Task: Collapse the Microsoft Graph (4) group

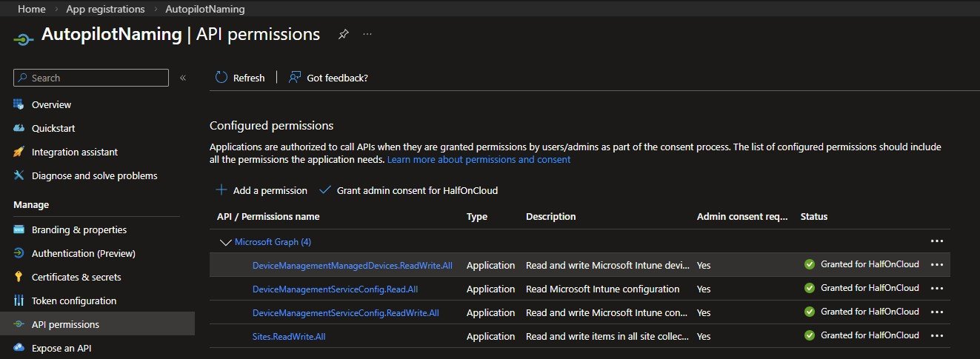Action: pos(225,242)
